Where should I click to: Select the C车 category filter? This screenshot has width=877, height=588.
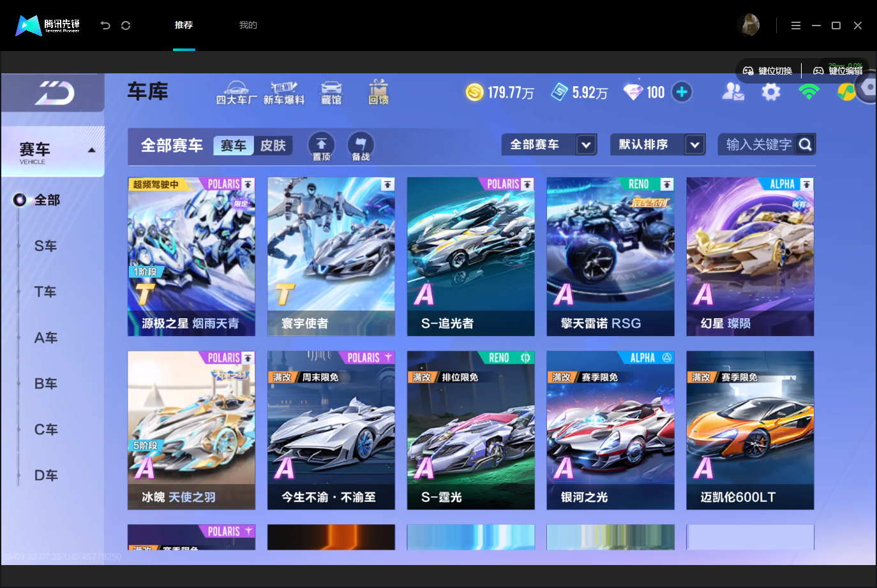pyautogui.click(x=46, y=430)
